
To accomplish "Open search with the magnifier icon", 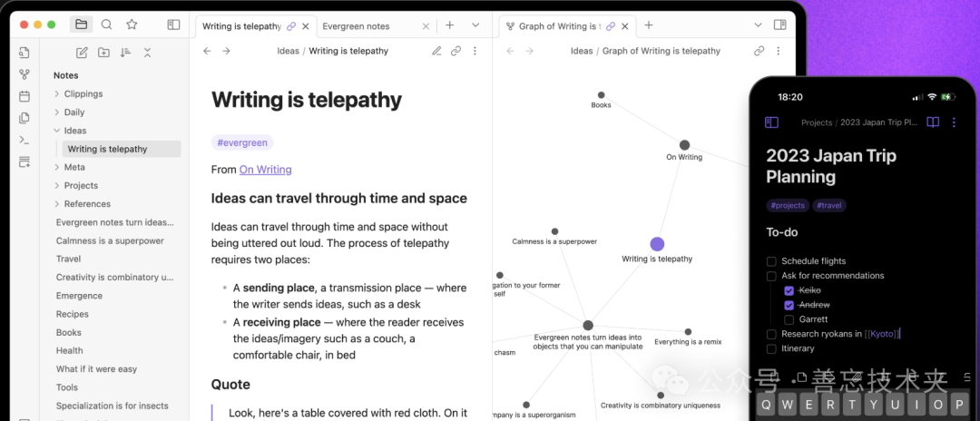I will point(107,24).
